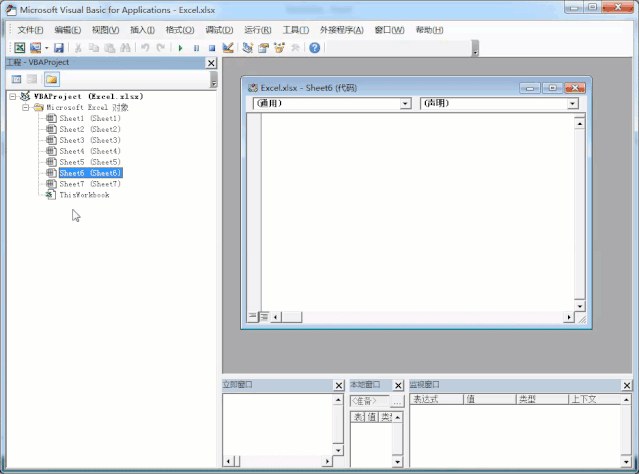Open the Properties Window icon
The height and width of the screenshot is (474, 639).
click(x=263, y=48)
